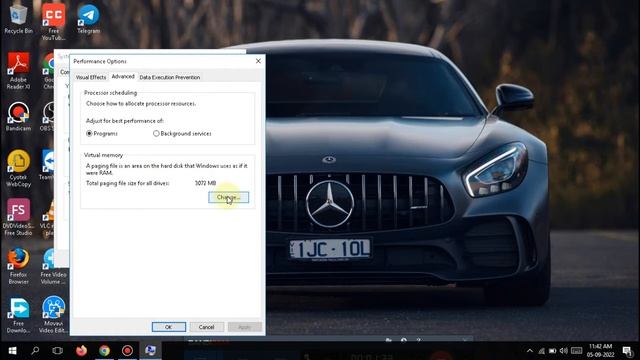
Task: Open Chrome from the taskbar
Action: pos(104,351)
